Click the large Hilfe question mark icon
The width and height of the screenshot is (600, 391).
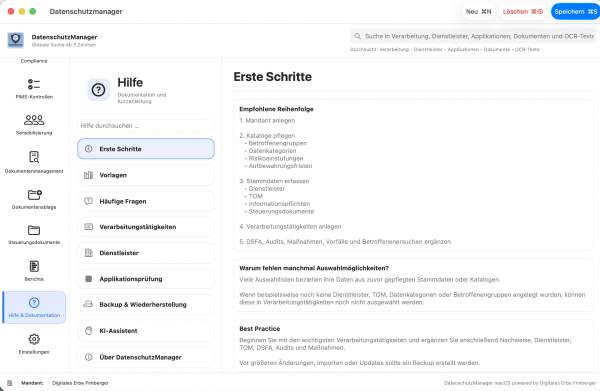pyautogui.click(x=98, y=90)
